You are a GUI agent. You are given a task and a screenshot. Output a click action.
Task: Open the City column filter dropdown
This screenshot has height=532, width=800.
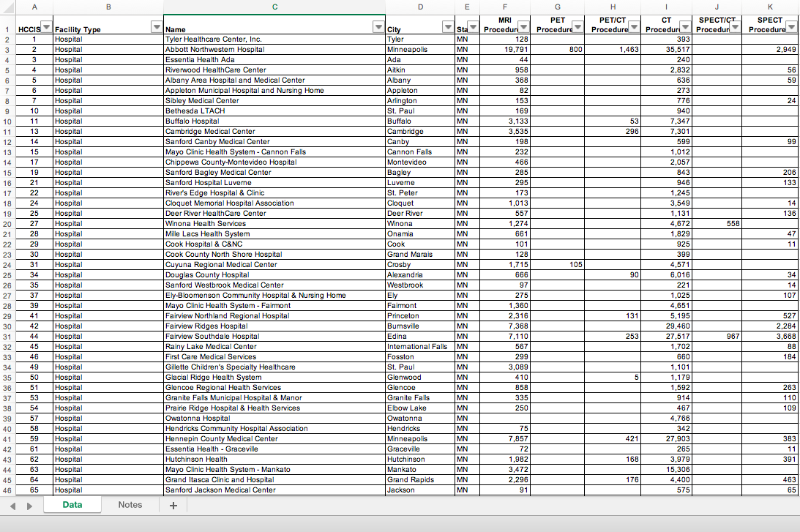tap(448, 27)
